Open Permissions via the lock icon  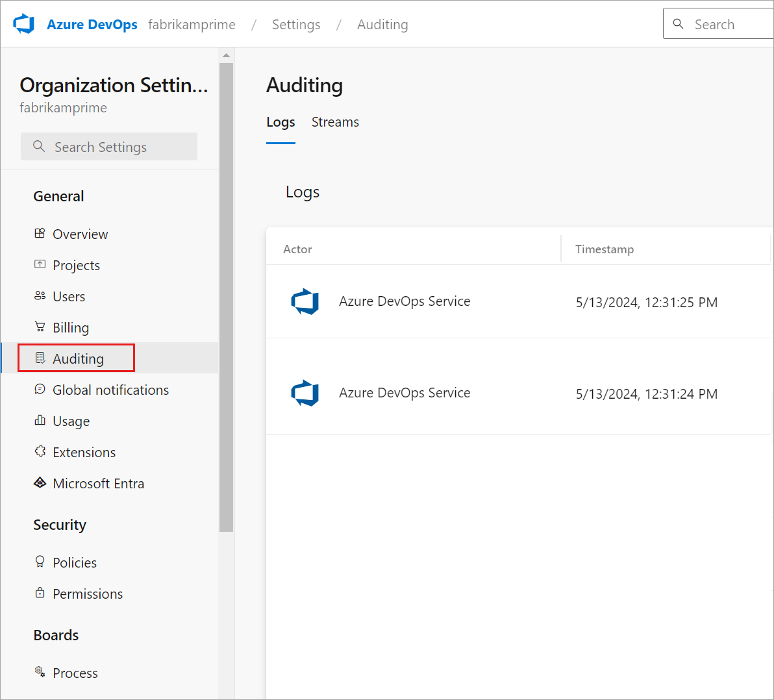[x=40, y=593]
